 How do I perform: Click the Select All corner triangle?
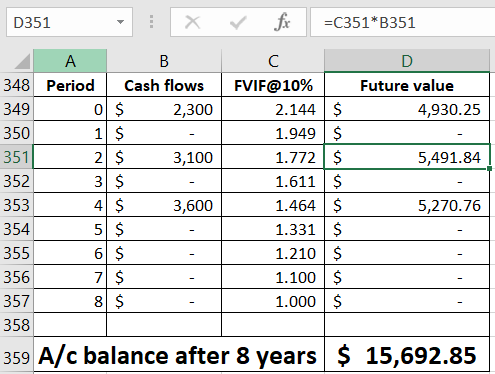22,61
